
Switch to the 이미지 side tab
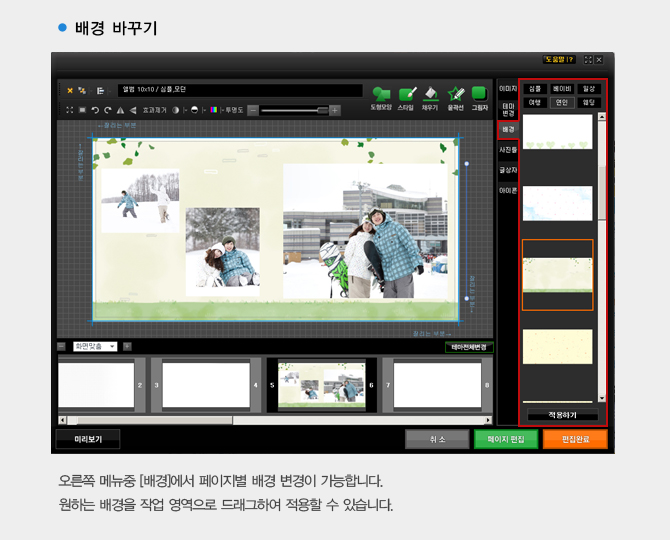(x=508, y=88)
